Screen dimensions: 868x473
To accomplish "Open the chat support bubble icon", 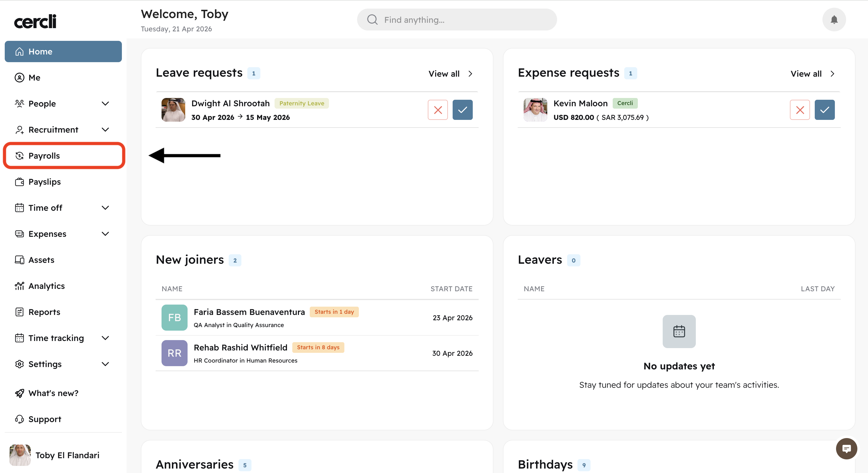I will 846,448.
